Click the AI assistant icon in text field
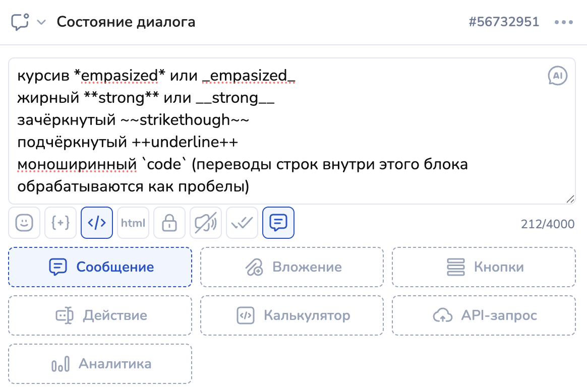This screenshot has width=587, height=392. click(x=557, y=76)
